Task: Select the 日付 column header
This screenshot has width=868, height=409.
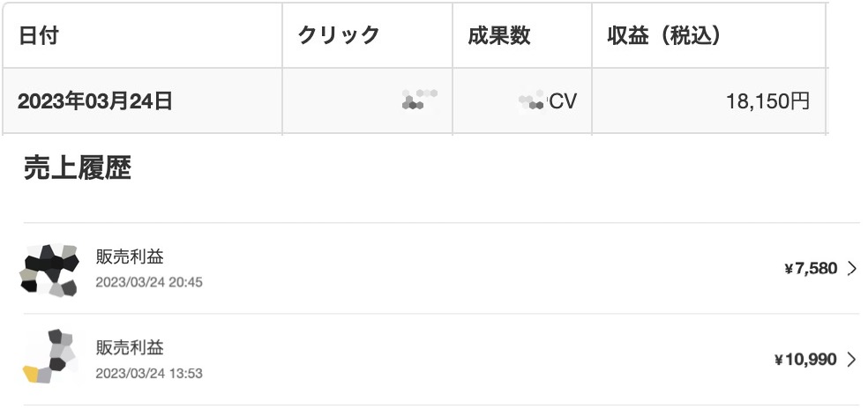Action: click(x=142, y=35)
